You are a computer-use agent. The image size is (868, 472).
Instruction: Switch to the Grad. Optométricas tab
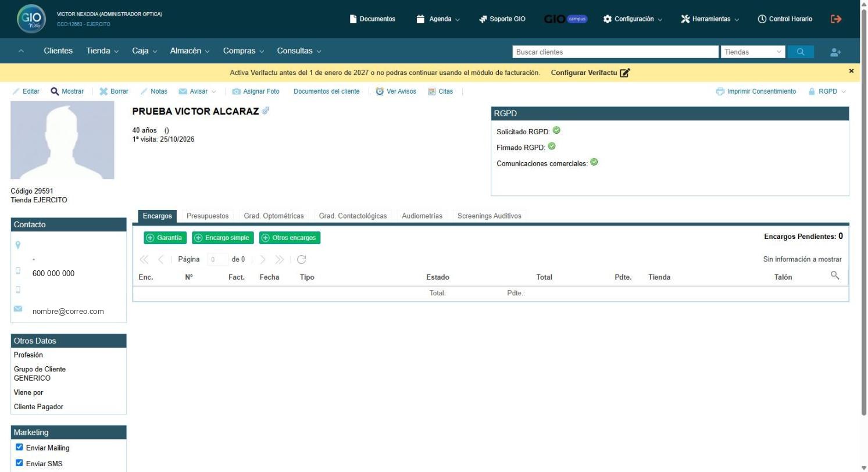274,216
